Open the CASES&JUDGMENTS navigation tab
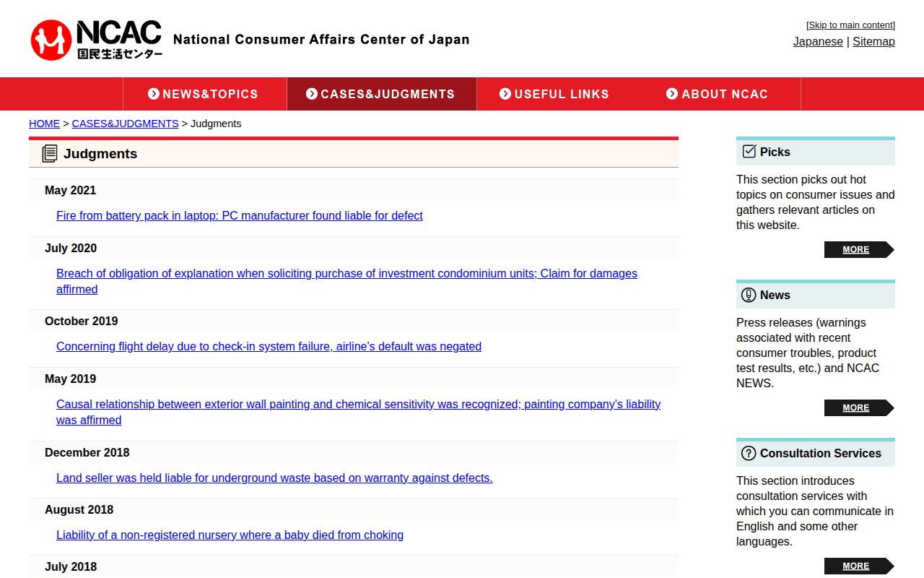This screenshot has height=578, width=924. (381, 94)
